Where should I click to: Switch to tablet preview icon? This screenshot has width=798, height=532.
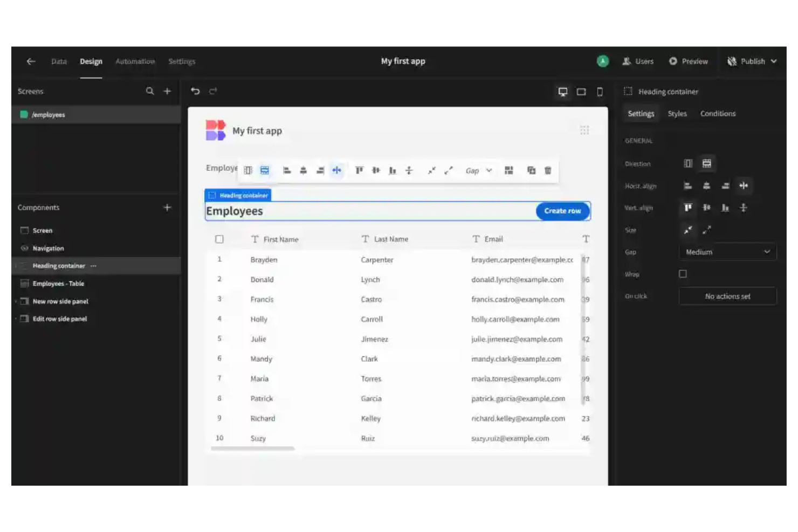(581, 92)
